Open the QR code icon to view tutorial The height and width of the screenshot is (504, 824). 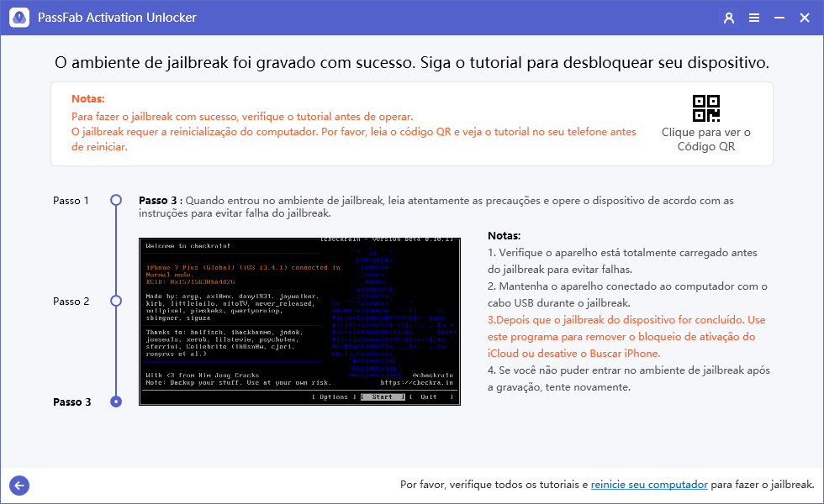(x=706, y=108)
